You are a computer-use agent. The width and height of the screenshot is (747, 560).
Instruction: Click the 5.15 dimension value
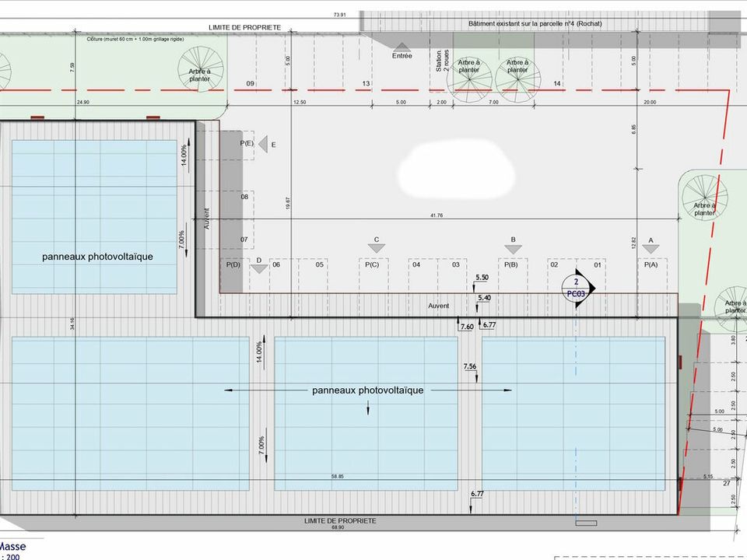[708, 476]
